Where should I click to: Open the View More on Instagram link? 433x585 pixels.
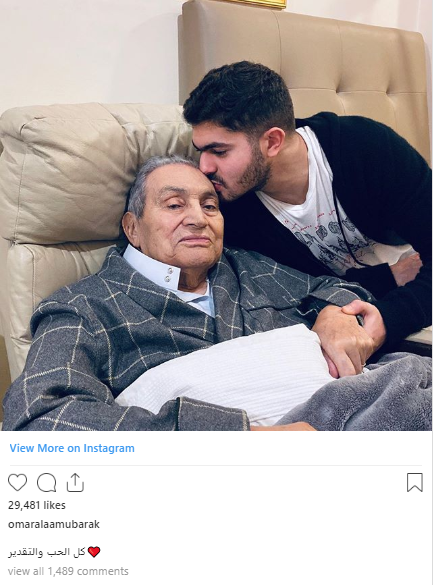pyautogui.click(x=72, y=448)
